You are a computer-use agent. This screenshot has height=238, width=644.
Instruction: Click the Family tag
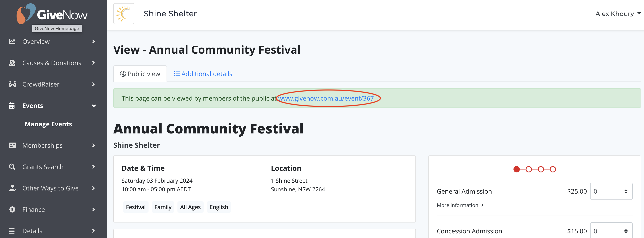[163, 207]
